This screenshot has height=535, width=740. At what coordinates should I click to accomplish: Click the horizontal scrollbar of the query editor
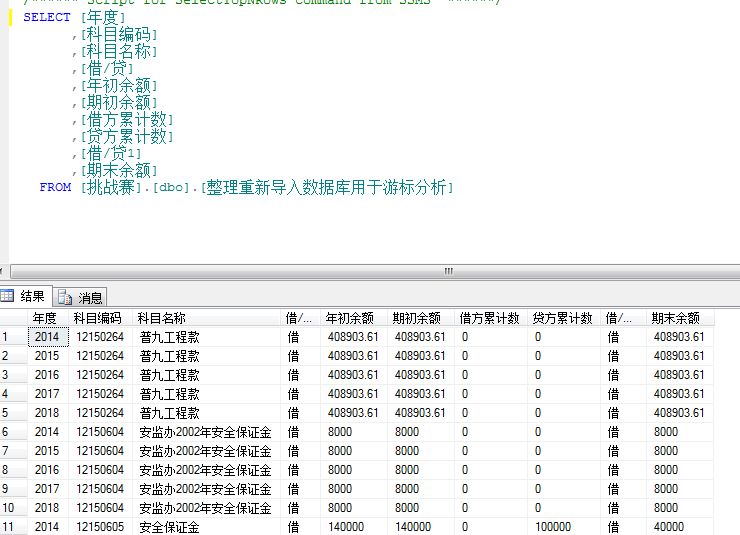[x=375, y=271]
